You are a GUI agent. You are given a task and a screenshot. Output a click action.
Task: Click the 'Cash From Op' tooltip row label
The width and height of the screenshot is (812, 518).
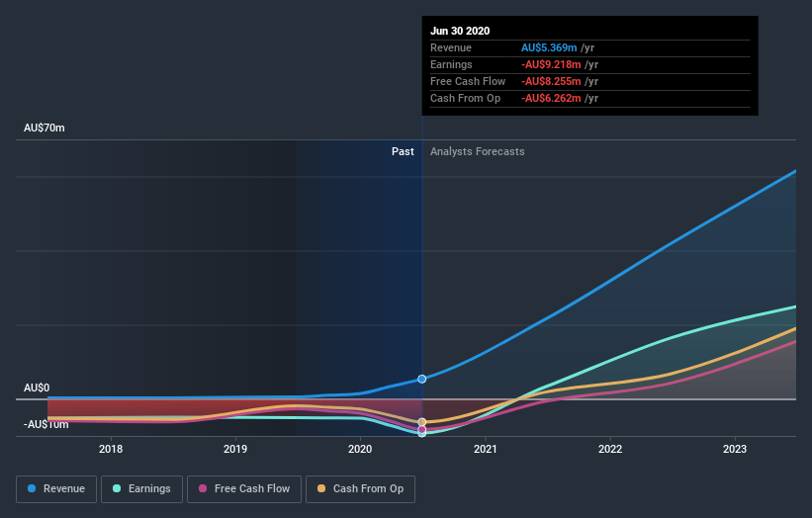(465, 98)
